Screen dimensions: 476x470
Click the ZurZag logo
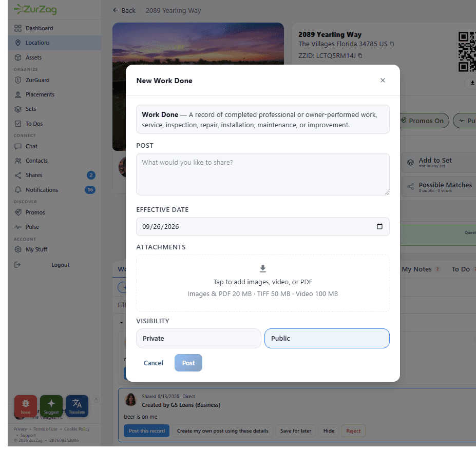tap(35, 9)
